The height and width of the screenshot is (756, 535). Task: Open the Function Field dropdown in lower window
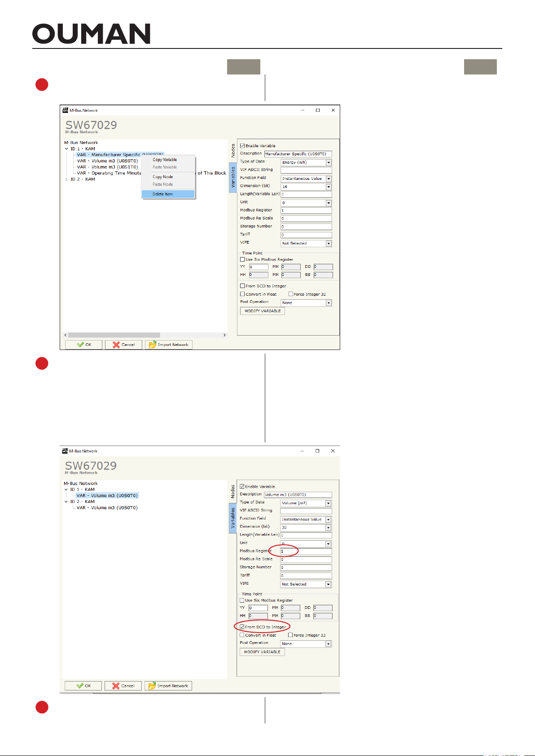(x=328, y=520)
